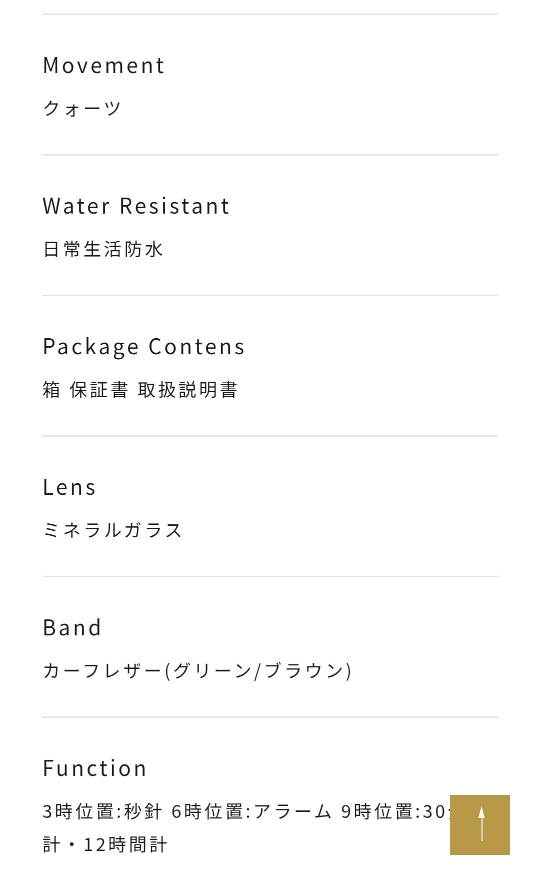Click the 3時位置:秒針 function text
This screenshot has height=882, width=540.
click(102, 811)
